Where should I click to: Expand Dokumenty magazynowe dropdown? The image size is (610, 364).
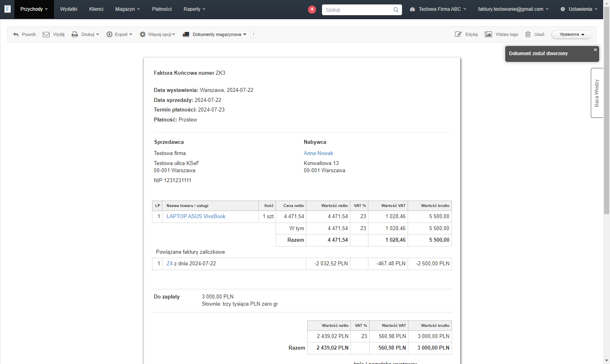[214, 34]
